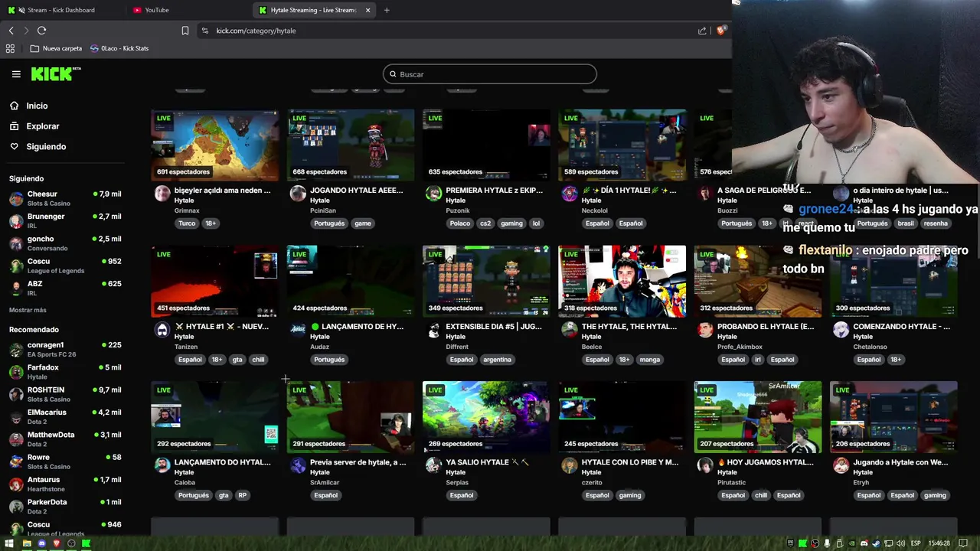Click the Puzonik streamer avatar
Viewport: 980px width, 551px height.
pyautogui.click(x=433, y=194)
